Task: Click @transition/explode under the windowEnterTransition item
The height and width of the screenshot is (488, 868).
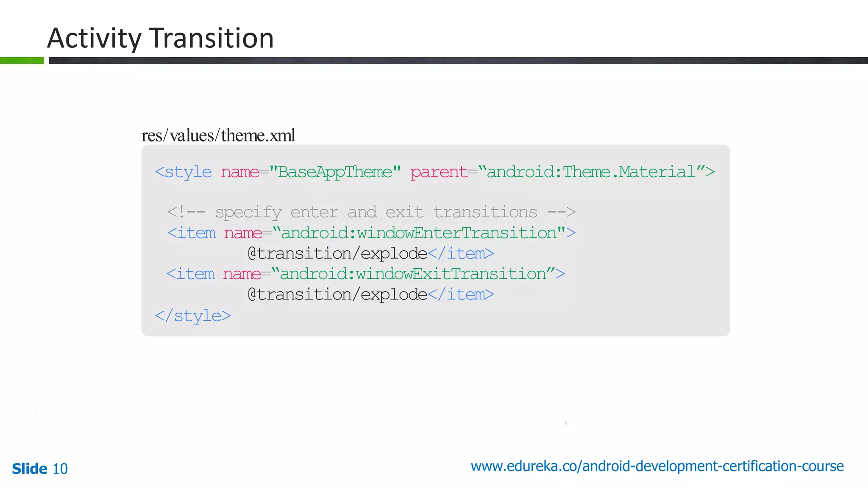Action: coord(337,253)
